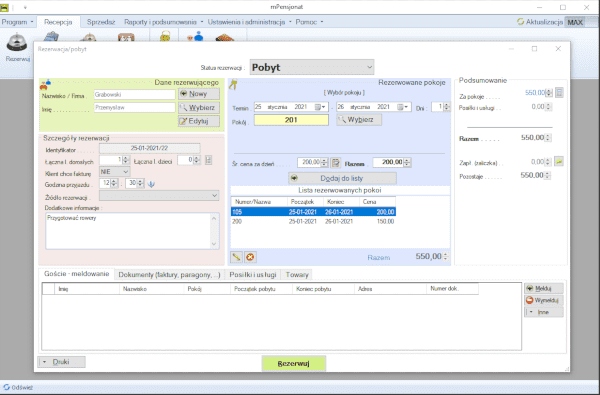Click the Aktualizacja refresh icon
Viewport: 600px width, 395px height.
520,22
